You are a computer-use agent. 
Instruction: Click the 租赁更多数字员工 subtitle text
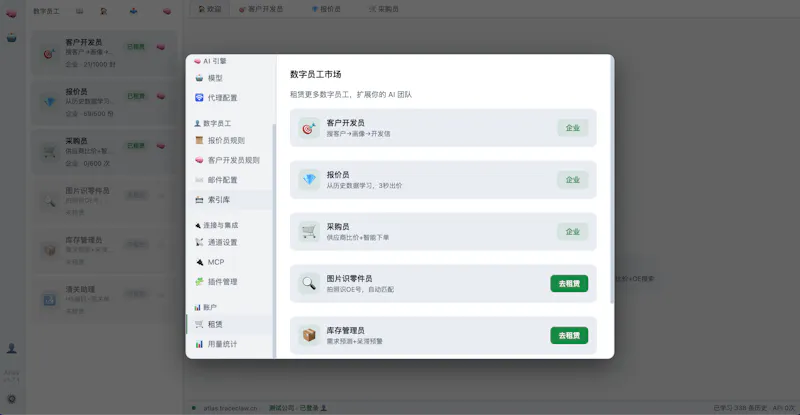click(x=351, y=94)
